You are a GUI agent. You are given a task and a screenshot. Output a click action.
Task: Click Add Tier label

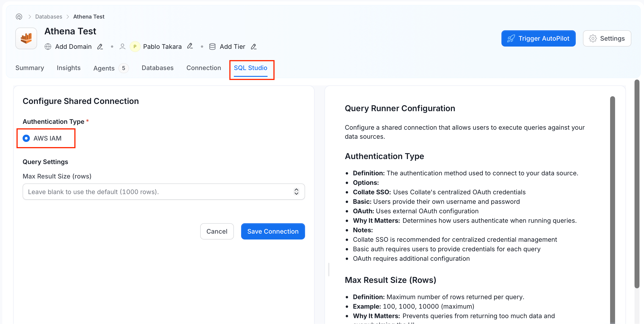232,47
